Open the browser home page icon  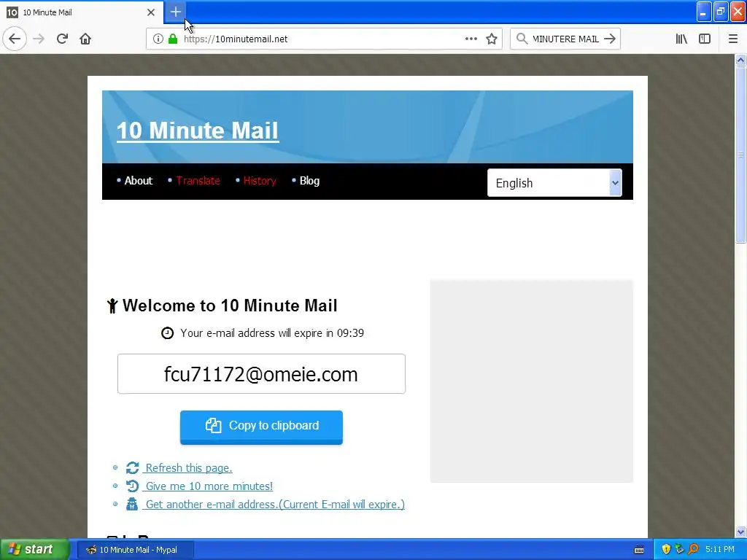pyautogui.click(x=85, y=39)
